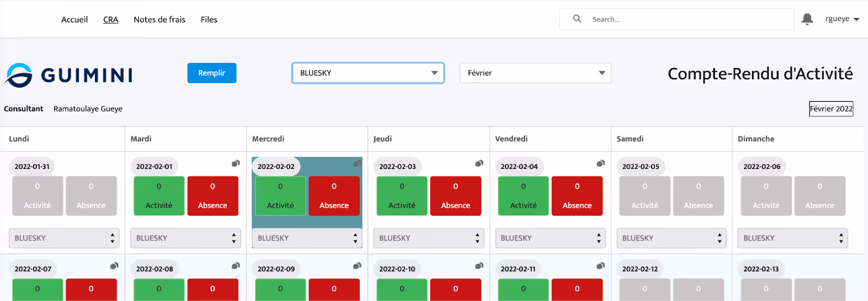
Task: Open project select for 2022-02-02
Action: pyautogui.click(x=307, y=238)
